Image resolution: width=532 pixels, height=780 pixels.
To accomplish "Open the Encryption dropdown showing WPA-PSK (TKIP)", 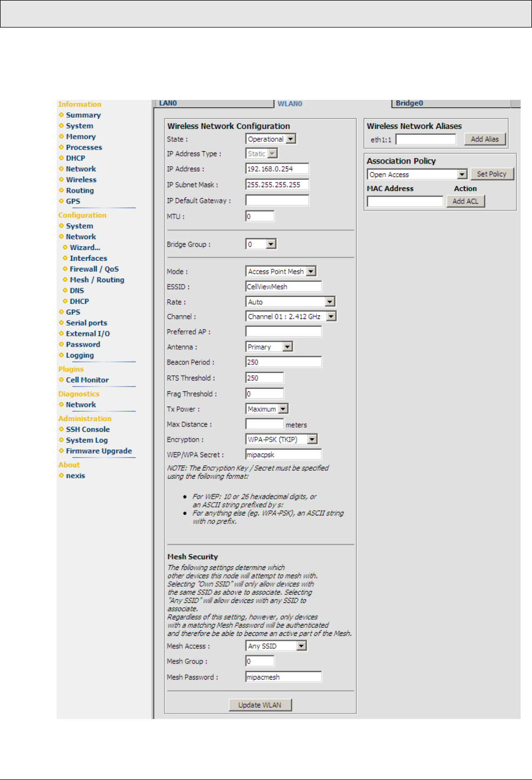I will pyautogui.click(x=282, y=439).
